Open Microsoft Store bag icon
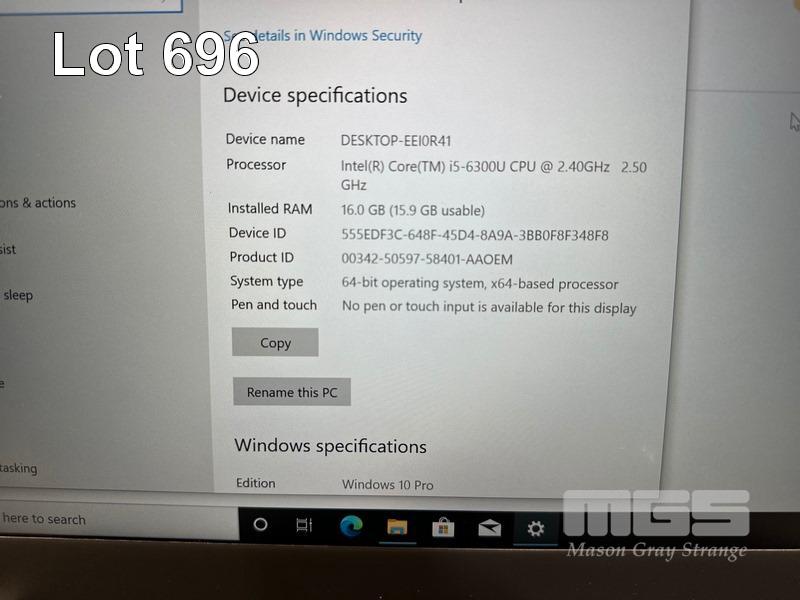Viewport: 800px width, 600px height. click(x=443, y=528)
